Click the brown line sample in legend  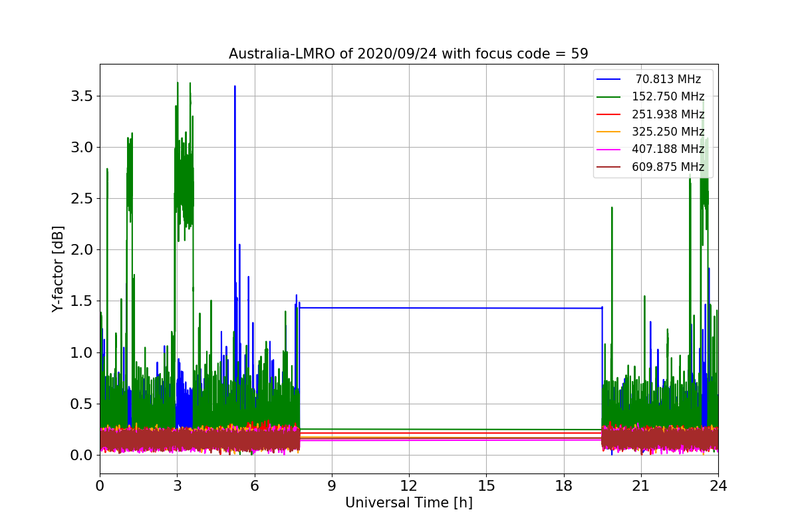(609, 167)
